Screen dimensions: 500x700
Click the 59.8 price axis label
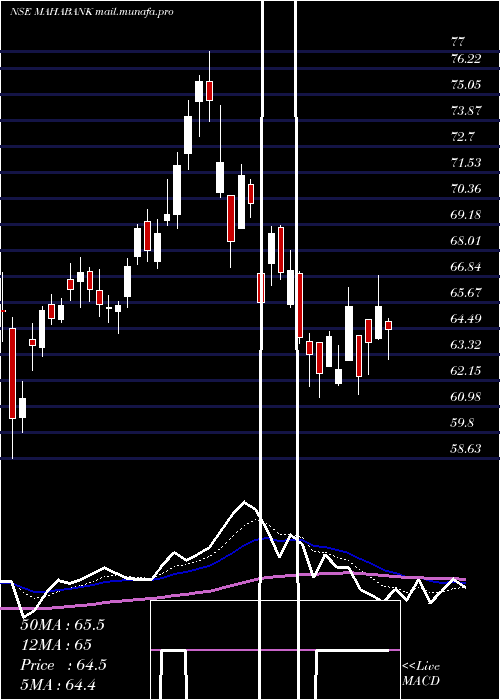click(x=462, y=423)
